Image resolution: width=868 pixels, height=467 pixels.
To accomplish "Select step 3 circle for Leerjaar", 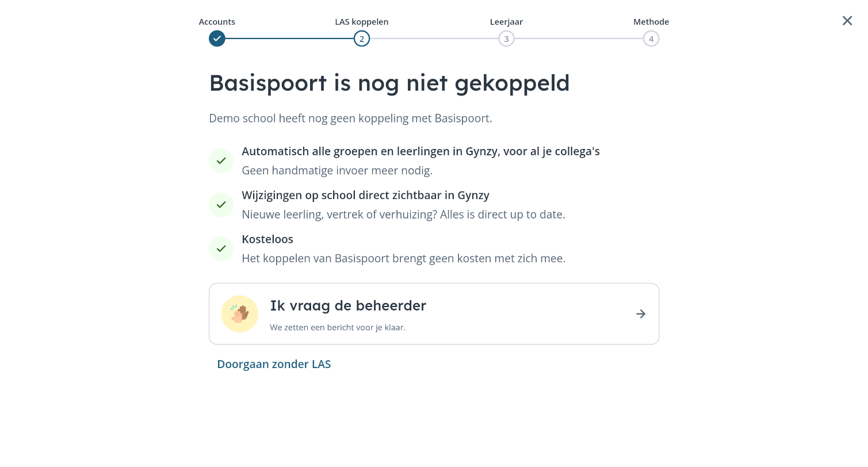I will tap(506, 39).
